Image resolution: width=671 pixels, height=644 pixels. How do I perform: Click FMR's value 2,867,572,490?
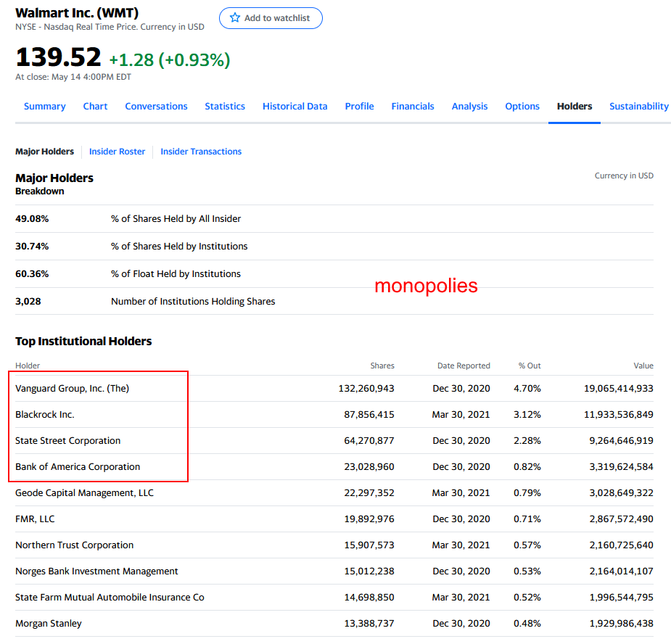click(x=622, y=519)
